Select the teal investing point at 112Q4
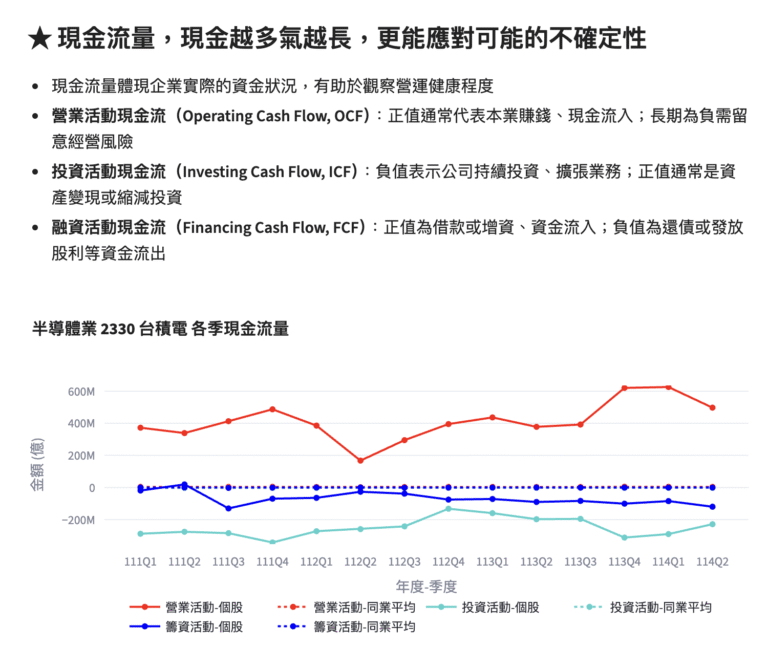This screenshot has width=768, height=648. tap(448, 509)
